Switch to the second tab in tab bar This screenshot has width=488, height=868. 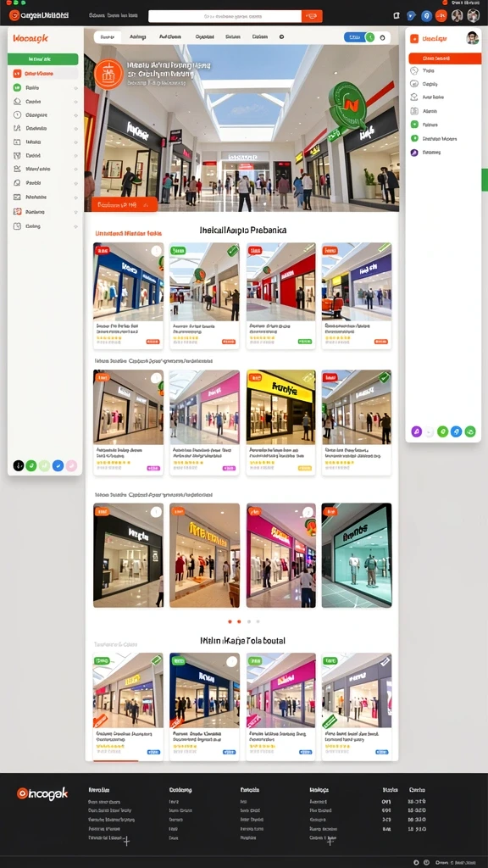tap(137, 37)
